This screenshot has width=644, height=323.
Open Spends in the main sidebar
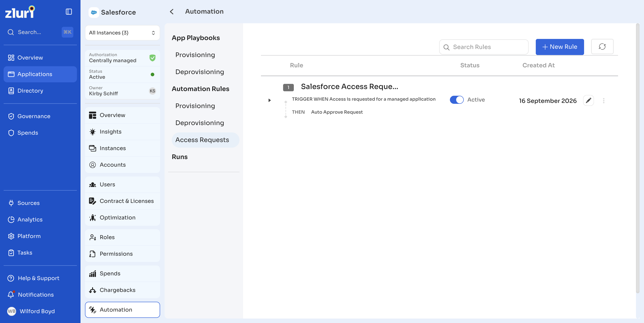click(x=40, y=133)
